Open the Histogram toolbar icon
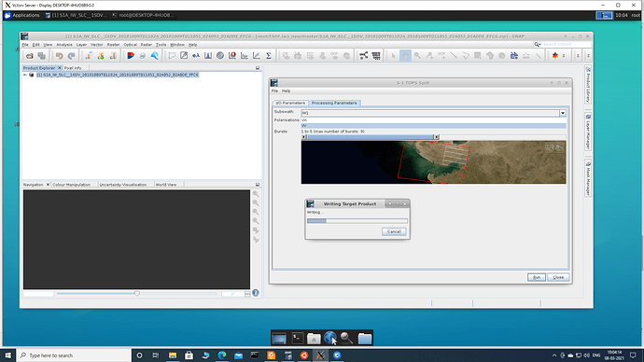This screenshot has width=644, height=362. [208, 56]
